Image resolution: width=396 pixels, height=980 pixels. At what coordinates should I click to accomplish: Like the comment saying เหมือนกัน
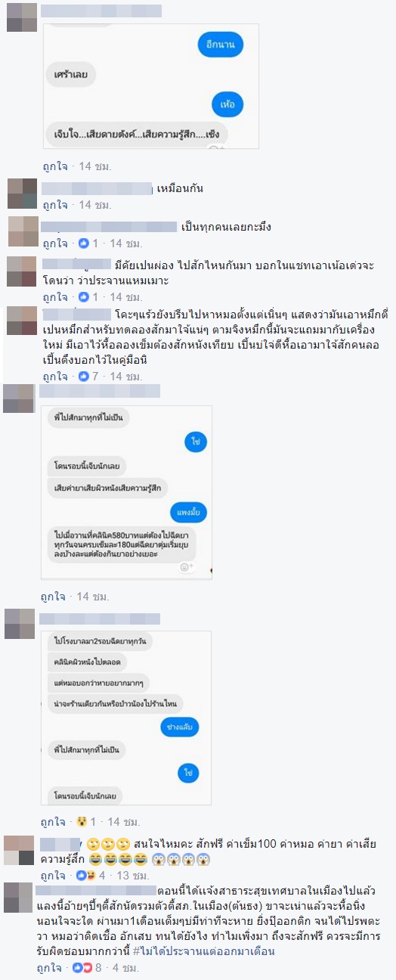pyautogui.click(x=54, y=205)
